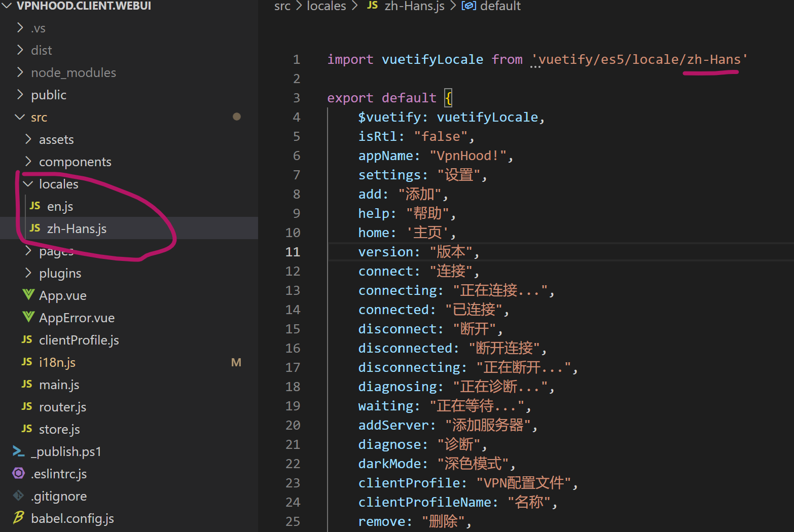794x532 pixels.
Task: Click the M modified badge beside i18n.js
Action: 236,362
